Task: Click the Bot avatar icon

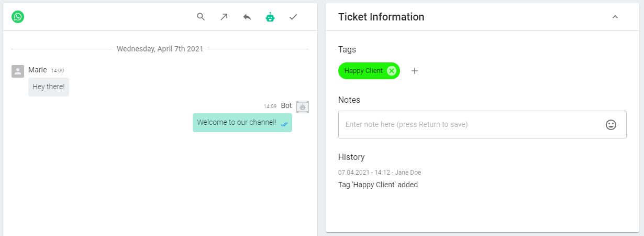Action: [x=303, y=107]
